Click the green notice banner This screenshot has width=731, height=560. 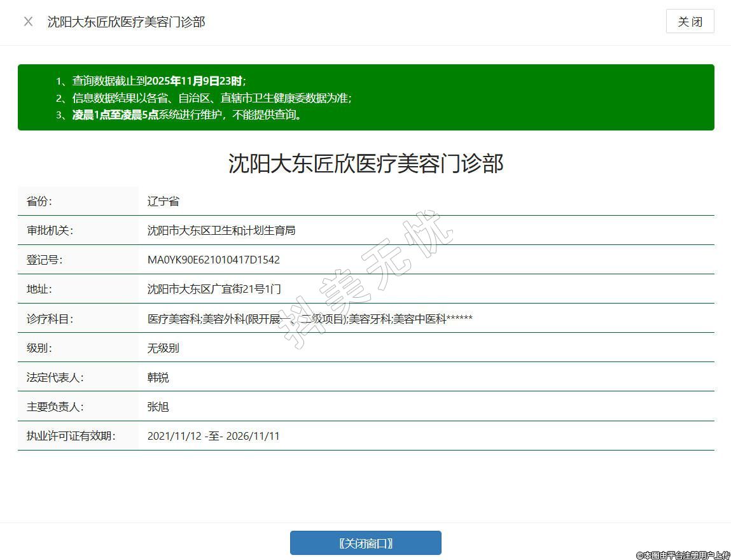(x=509, y=97)
